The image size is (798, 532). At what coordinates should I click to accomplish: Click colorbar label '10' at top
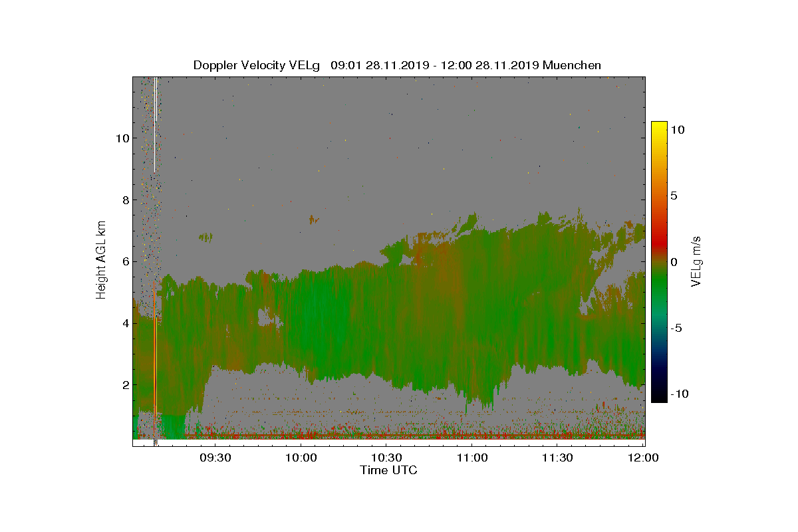point(678,130)
